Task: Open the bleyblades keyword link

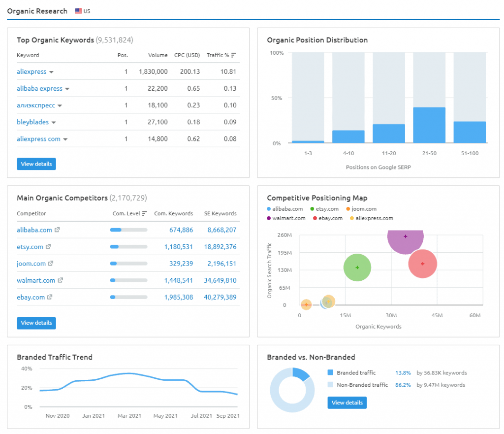Action: [x=33, y=122]
